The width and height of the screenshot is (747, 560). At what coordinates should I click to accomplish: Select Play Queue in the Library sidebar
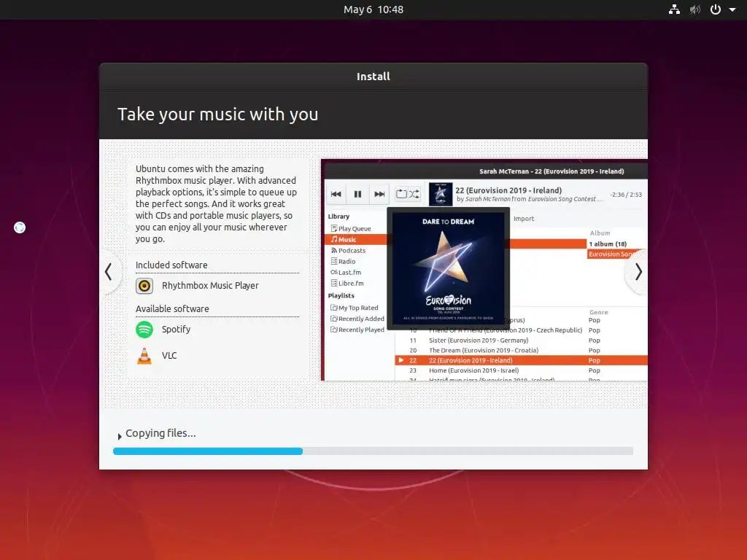[x=355, y=228]
